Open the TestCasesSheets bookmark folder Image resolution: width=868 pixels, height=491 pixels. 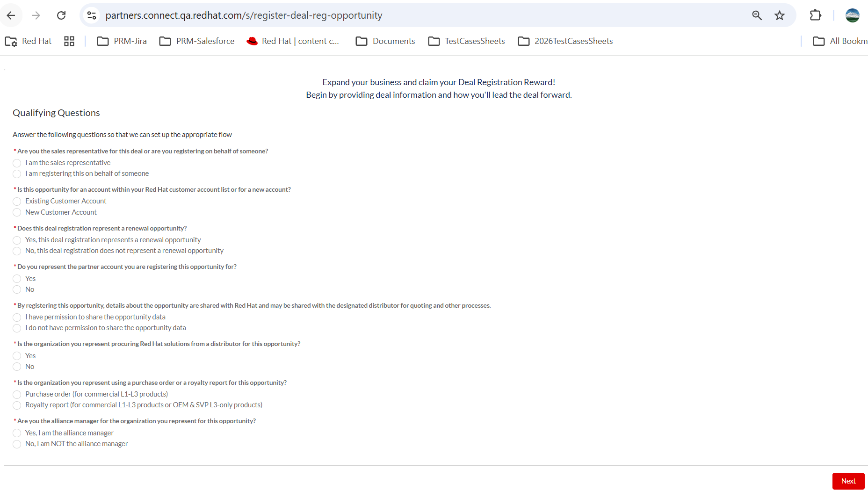pyautogui.click(x=466, y=41)
